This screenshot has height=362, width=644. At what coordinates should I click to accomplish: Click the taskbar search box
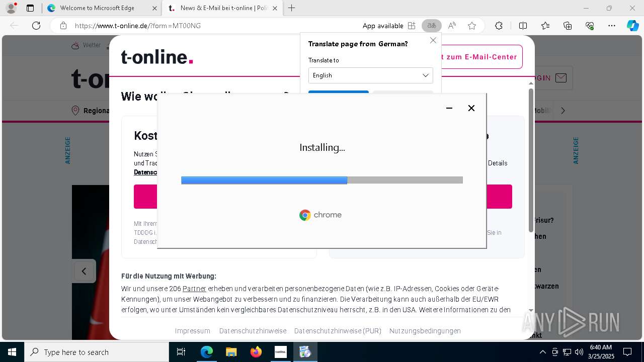pyautogui.click(x=97, y=352)
